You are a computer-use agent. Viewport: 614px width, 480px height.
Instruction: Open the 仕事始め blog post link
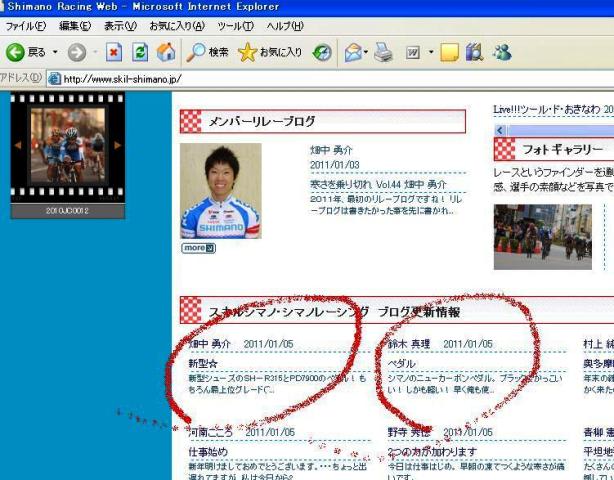point(208,452)
